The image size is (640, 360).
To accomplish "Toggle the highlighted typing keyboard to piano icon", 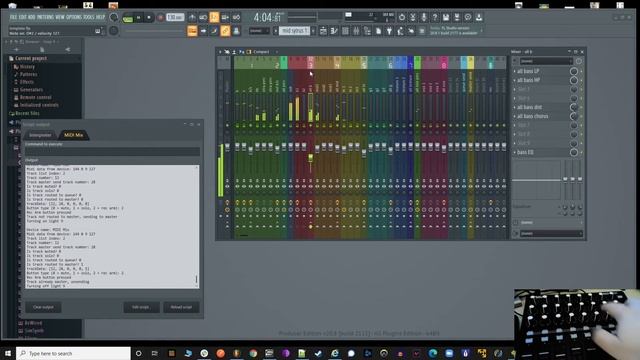I will (192, 31).
